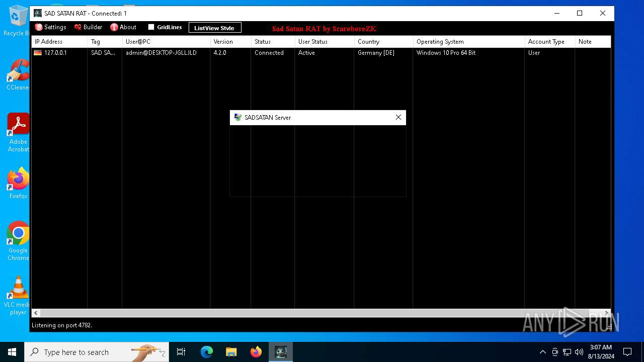Click the Operating System column header

click(469, 42)
